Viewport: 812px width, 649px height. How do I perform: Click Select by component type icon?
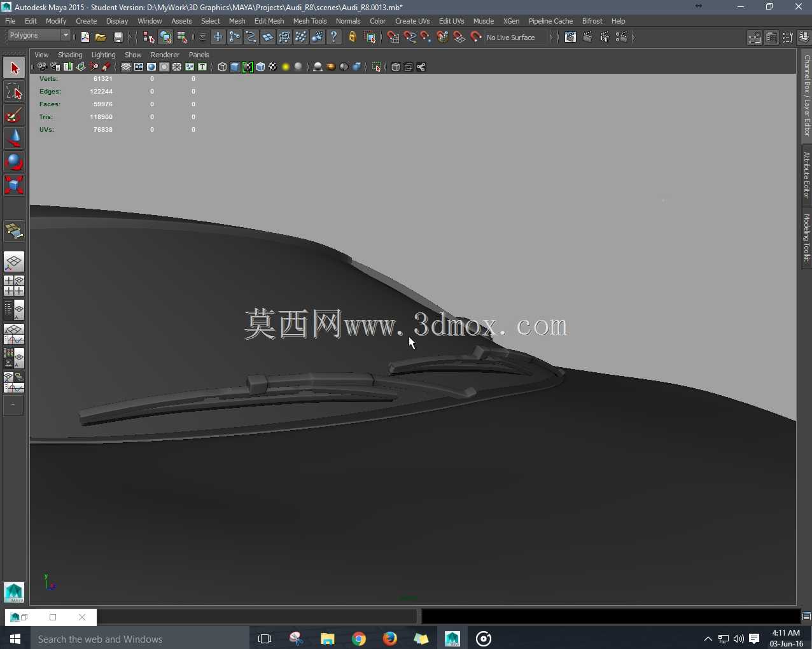point(182,38)
